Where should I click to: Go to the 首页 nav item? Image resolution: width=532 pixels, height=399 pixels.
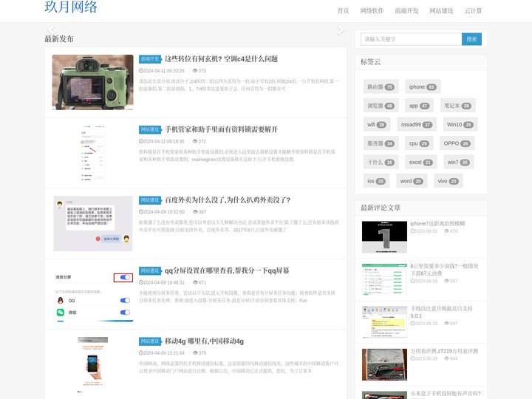click(x=343, y=11)
